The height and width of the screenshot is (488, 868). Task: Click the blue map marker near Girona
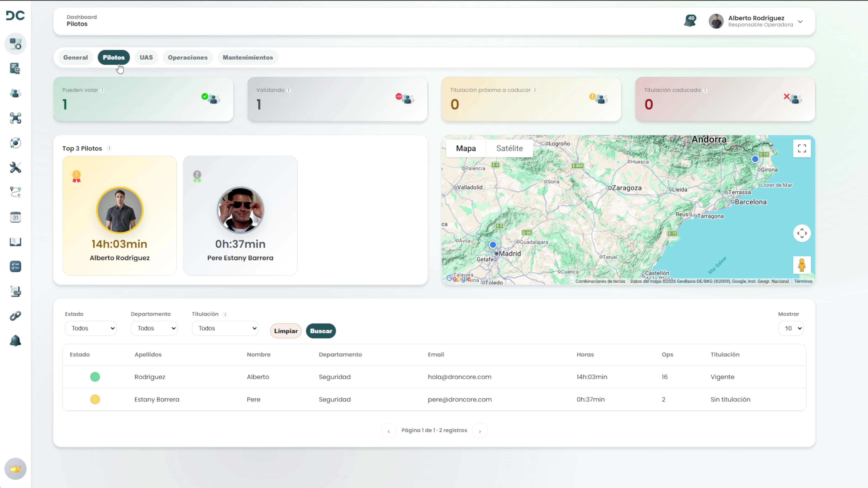click(755, 159)
